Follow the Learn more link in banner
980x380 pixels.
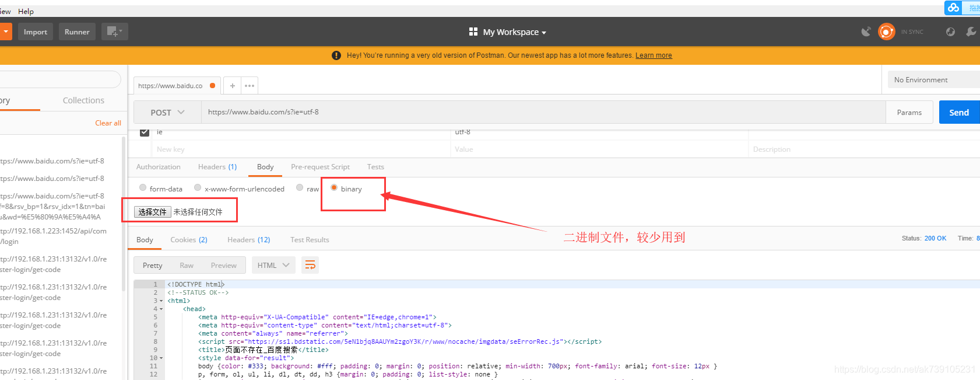pos(654,55)
